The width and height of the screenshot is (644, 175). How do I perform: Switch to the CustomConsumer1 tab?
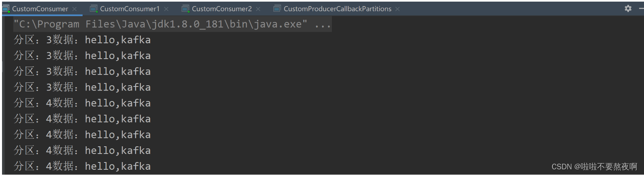[x=130, y=8]
